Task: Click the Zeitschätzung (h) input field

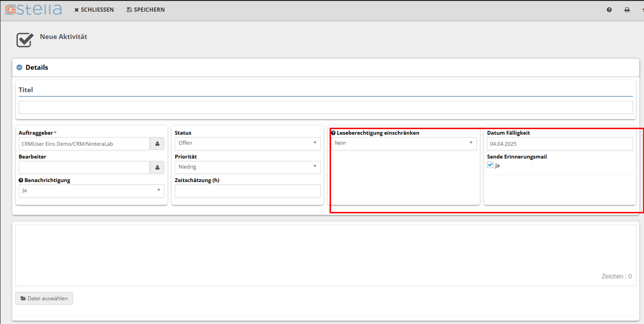Action: click(247, 191)
